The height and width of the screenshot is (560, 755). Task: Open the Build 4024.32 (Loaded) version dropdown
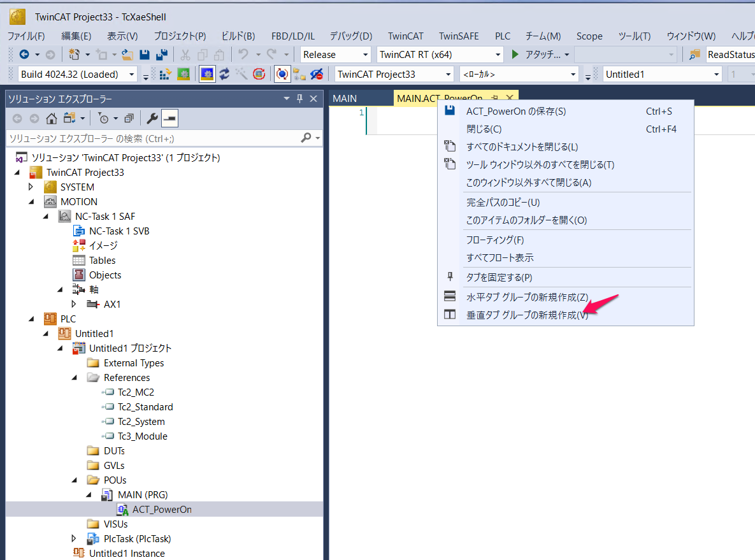[x=131, y=75]
